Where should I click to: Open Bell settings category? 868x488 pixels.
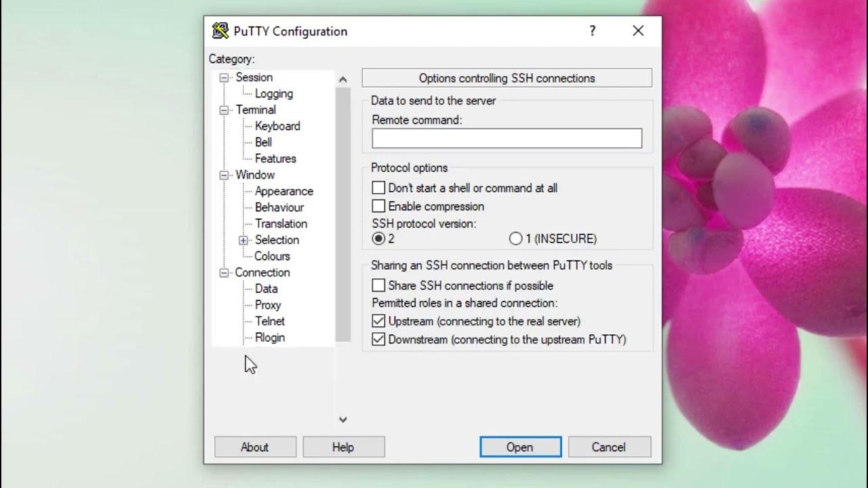pyautogui.click(x=263, y=142)
